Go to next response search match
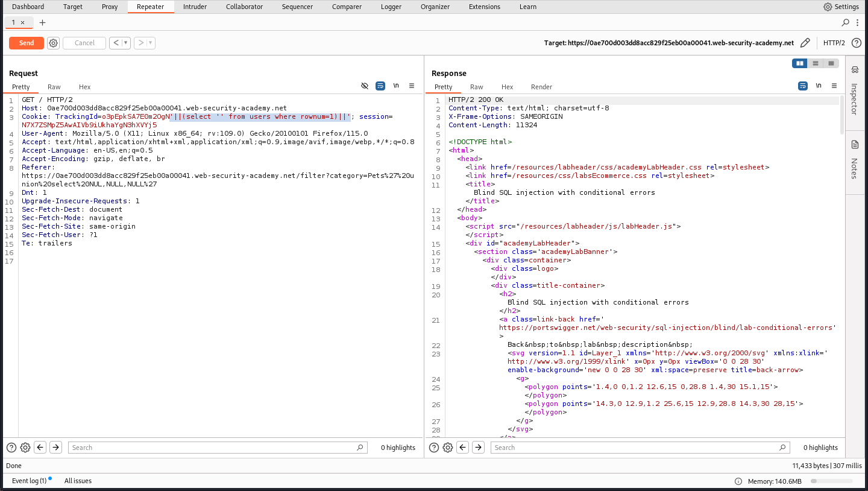This screenshot has height=491, width=868. (478, 448)
